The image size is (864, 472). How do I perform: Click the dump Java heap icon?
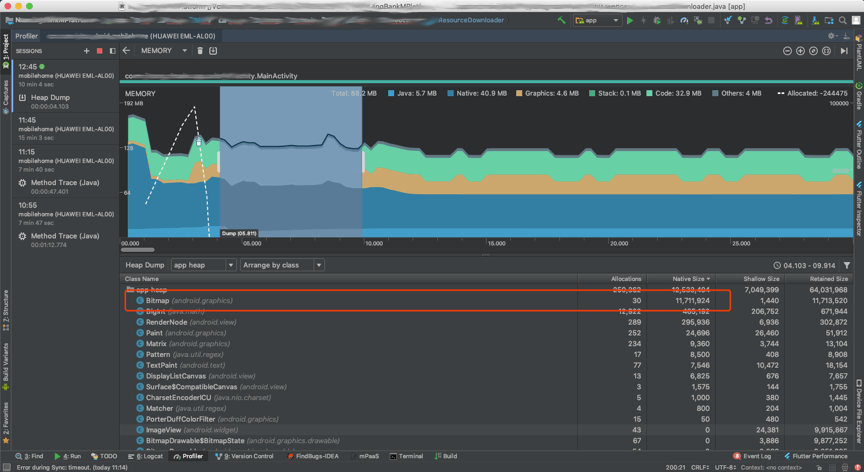(213, 51)
